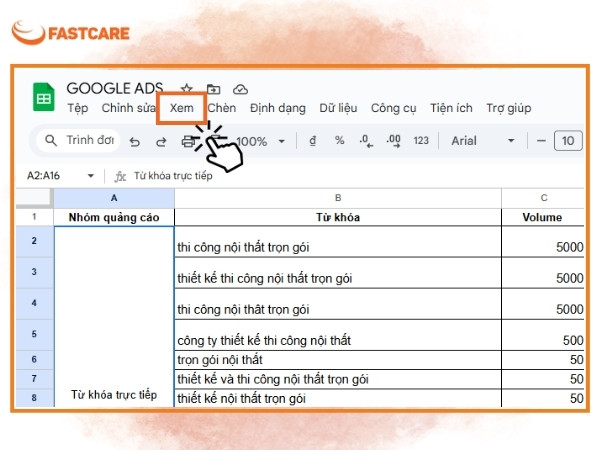Select row 8 header
The height and width of the screenshot is (450, 600).
click(x=34, y=398)
